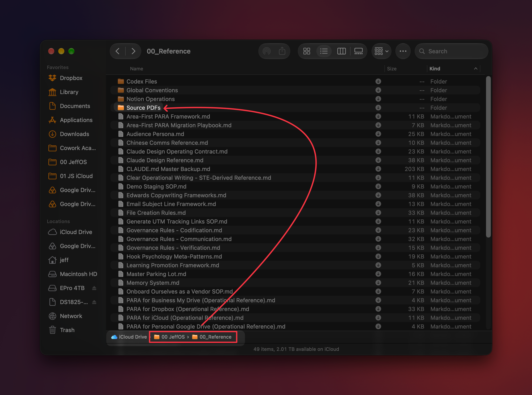The height and width of the screenshot is (395, 532).
Task: Click the Share toolbar icon
Action: coord(282,51)
